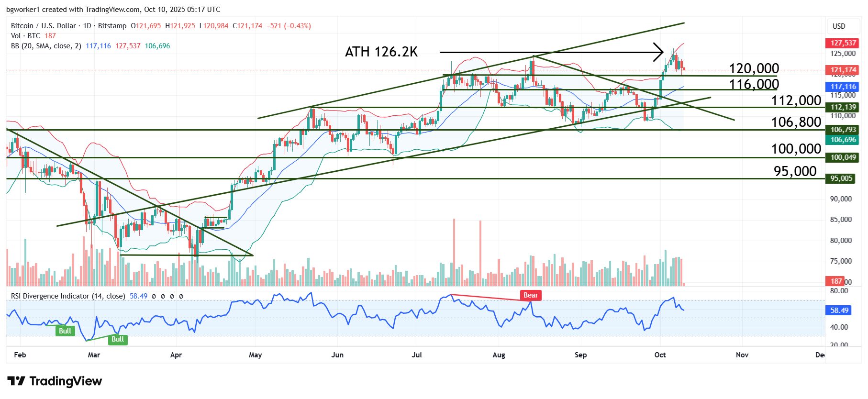Click the red 187 volume axis tag
The height and width of the screenshot is (399, 868).
(836, 281)
